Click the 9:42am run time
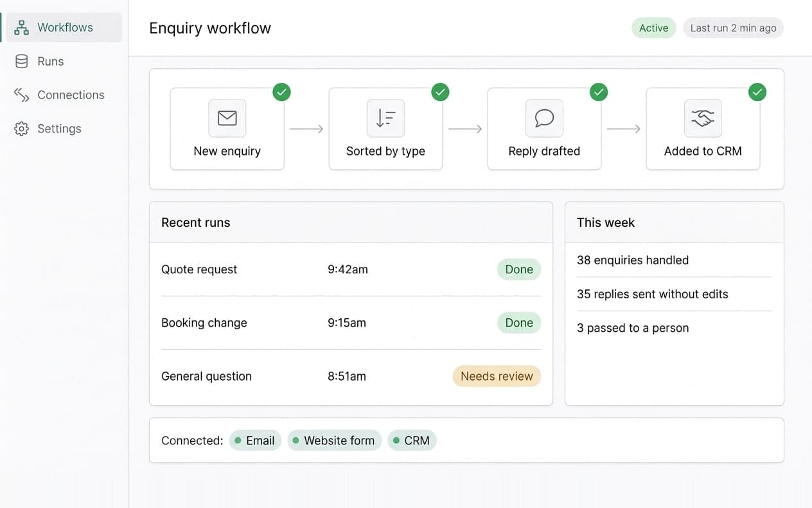The image size is (812, 508). [x=348, y=269]
